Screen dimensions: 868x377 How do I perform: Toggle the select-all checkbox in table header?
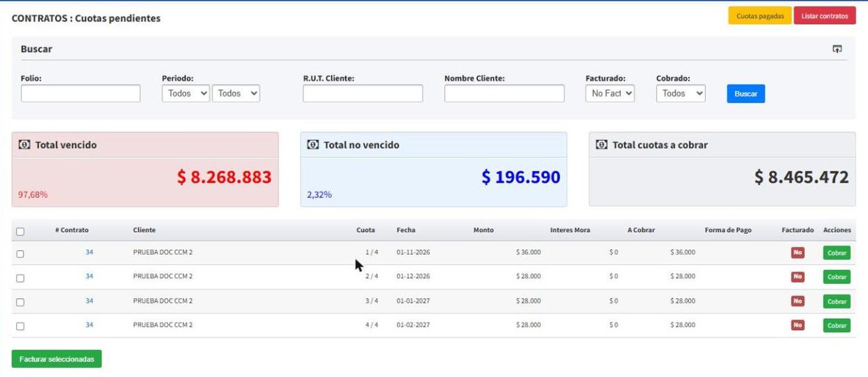coord(20,232)
